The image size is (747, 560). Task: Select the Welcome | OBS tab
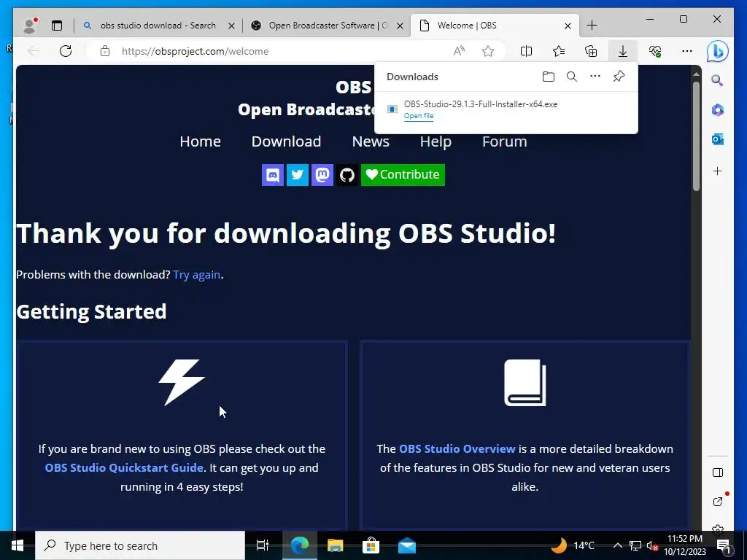495,26
